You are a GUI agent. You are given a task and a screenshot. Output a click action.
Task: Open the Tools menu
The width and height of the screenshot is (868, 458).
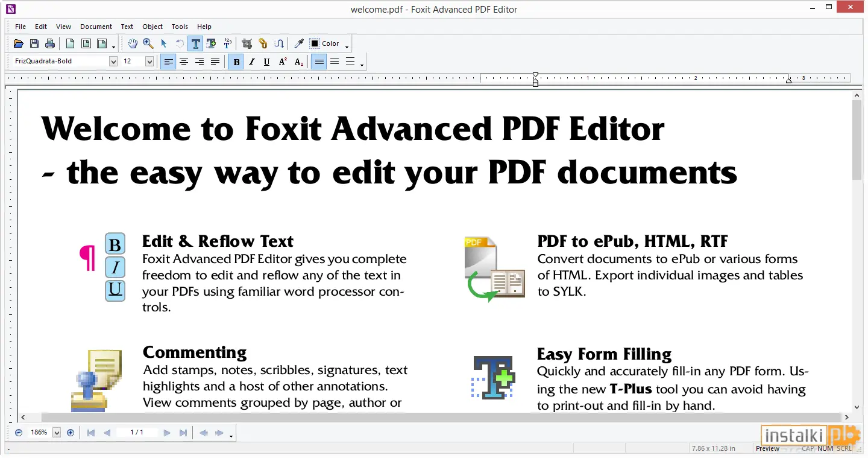pyautogui.click(x=180, y=27)
